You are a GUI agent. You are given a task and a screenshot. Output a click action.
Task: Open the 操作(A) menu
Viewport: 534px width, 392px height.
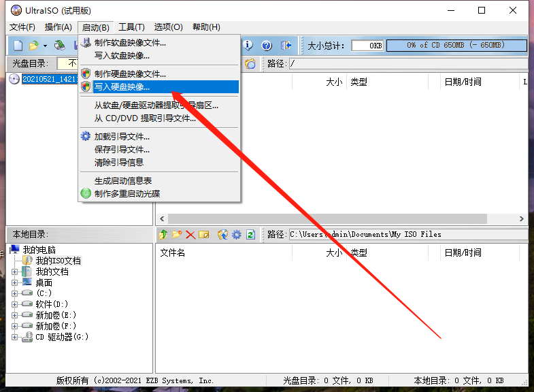click(x=59, y=27)
